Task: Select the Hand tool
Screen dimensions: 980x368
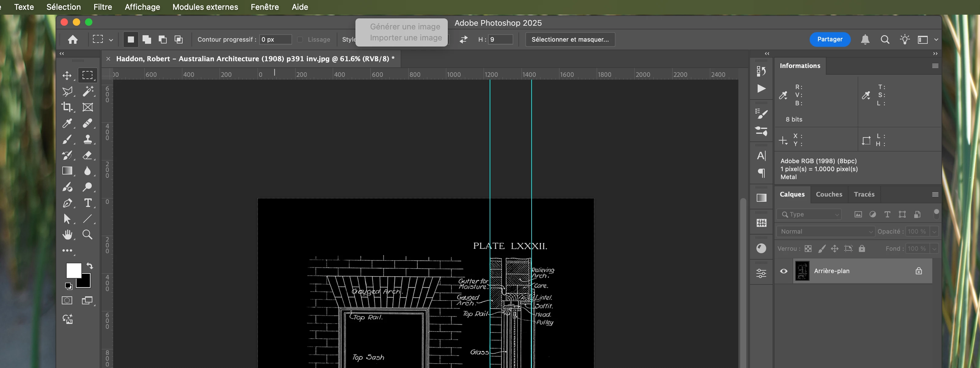Action: coord(67,235)
